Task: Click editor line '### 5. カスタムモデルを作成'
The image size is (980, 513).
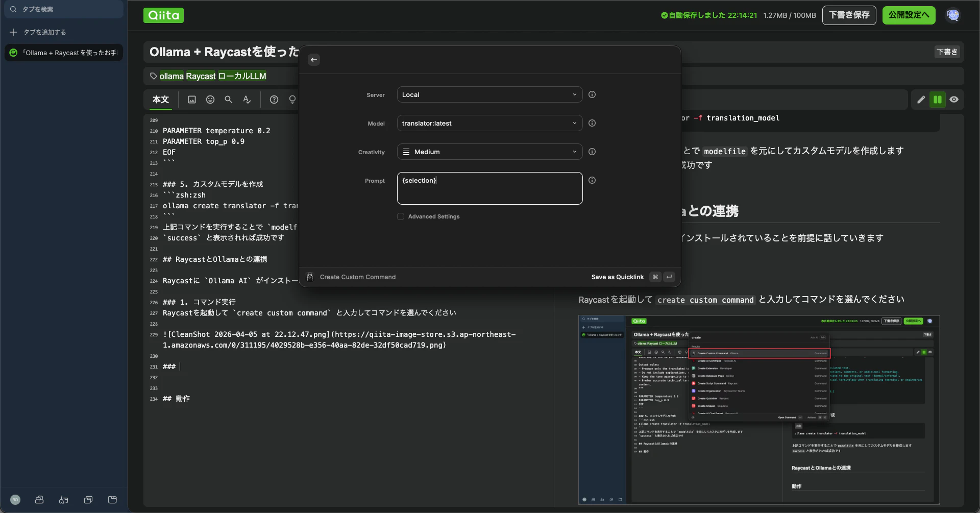Action: [x=213, y=184]
